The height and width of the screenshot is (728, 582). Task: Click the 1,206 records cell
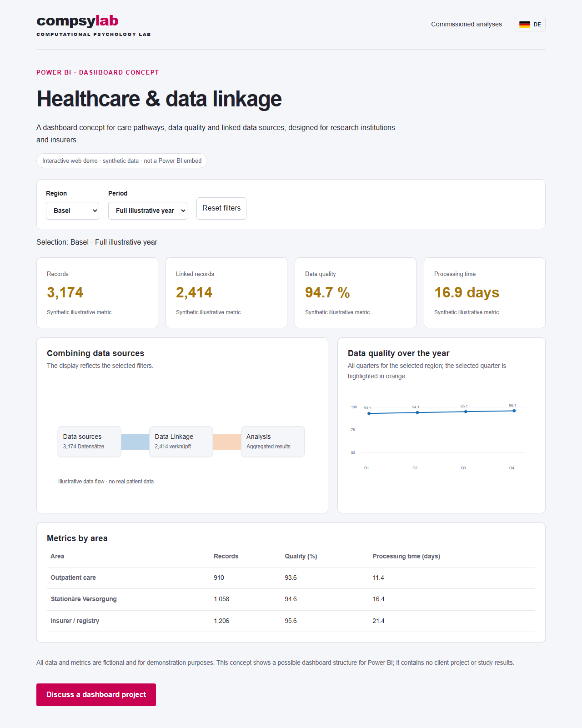(x=221, y=621)
